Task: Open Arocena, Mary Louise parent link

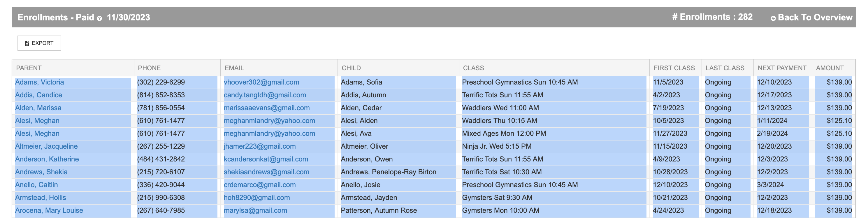Action: [x=49, y=210]
